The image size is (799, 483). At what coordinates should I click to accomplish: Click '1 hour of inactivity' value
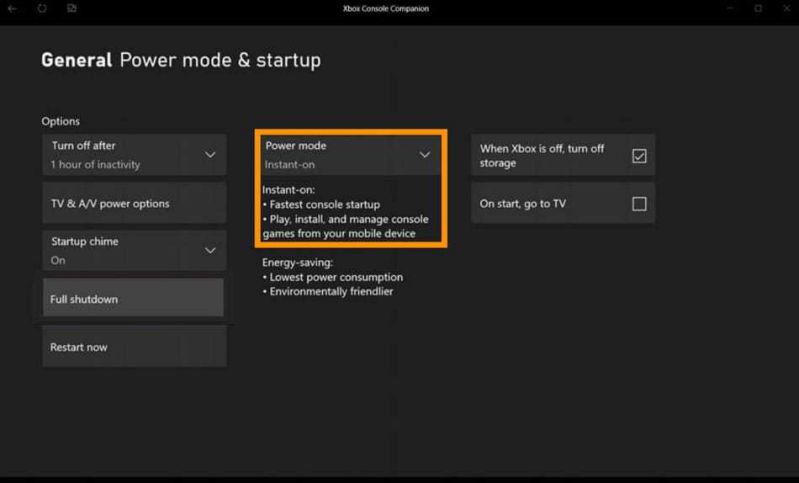[95, 165]
